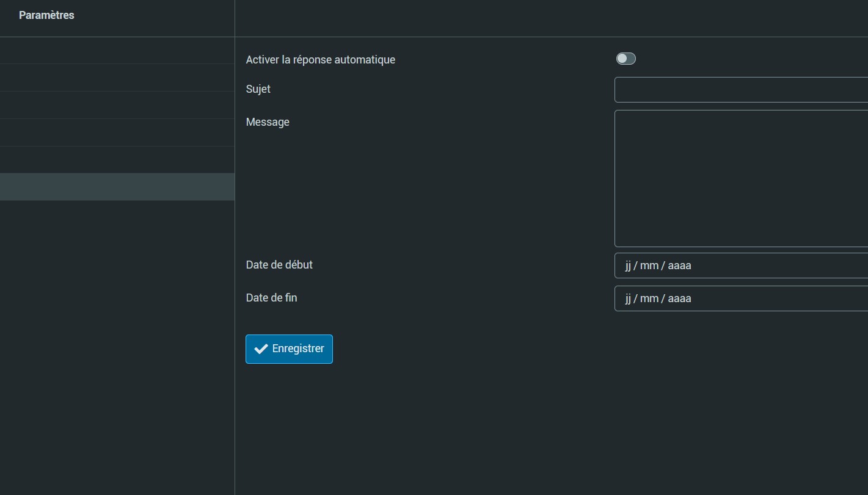
Task: Click inside the Message text area
Action: [740, 178]
